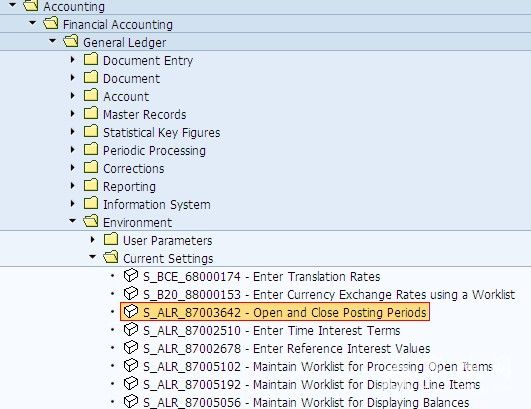The height and width of the screenshot is (409, 531).
Task: Click cube icon for Enter Time Interest Terms
Action: [131, 329]
